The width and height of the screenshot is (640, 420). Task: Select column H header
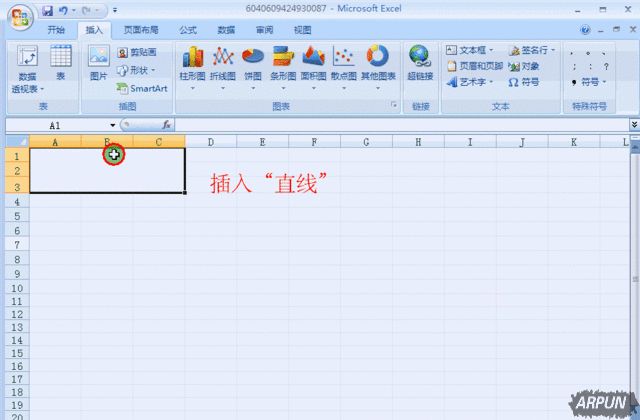[418, 142]
